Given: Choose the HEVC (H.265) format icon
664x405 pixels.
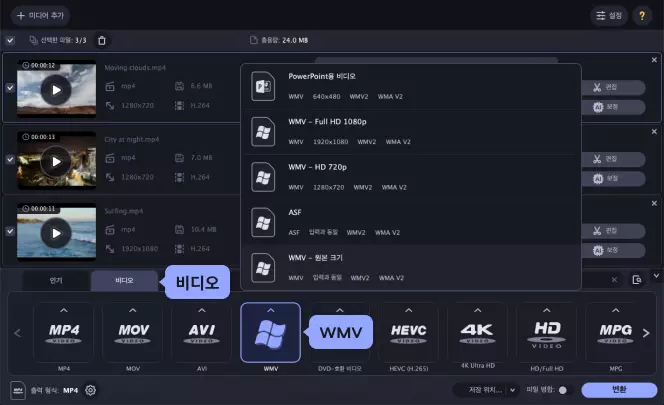Looking at the screenshot, I should pos(409,333).
